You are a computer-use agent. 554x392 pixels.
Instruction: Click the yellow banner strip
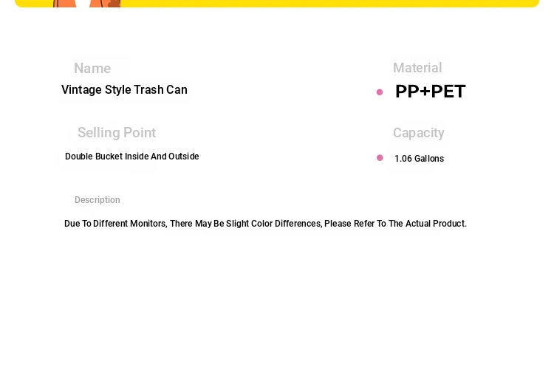tap(277, 4)
